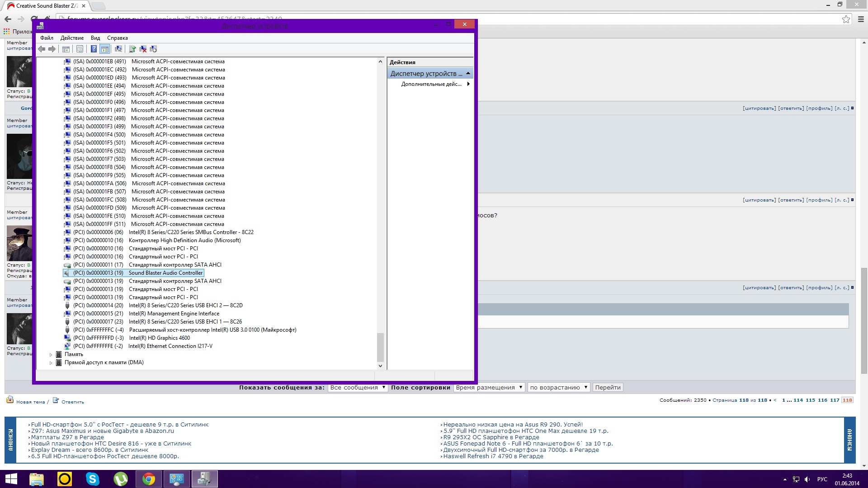The image size is (868, 488).
Task: Open the Вид menu
Action: click(x=95, y=38)
